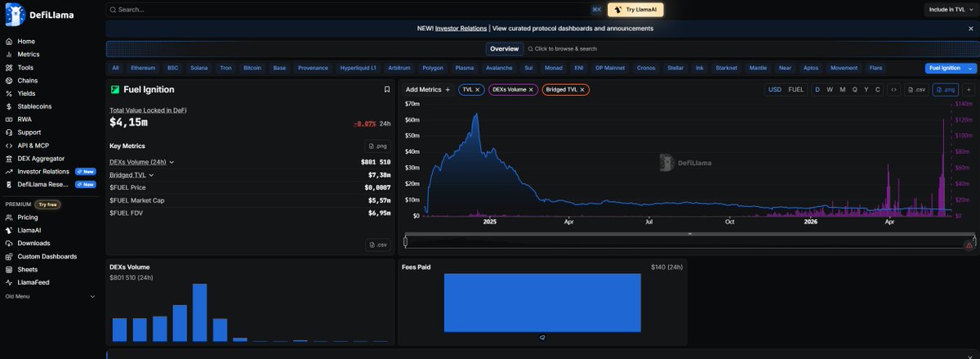The height and width of the screenshot is (359, 980).
Task: Filter by All chains
Action: 115,68
